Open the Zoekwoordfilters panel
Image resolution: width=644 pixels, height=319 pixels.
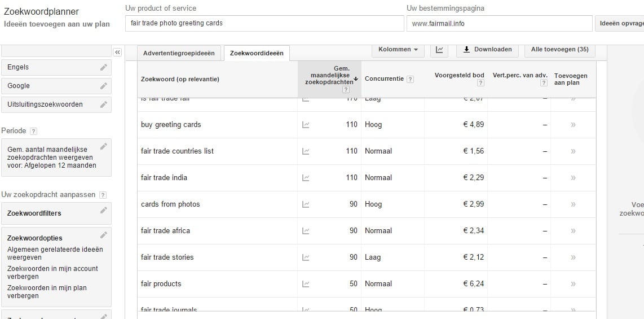point(56,213)
